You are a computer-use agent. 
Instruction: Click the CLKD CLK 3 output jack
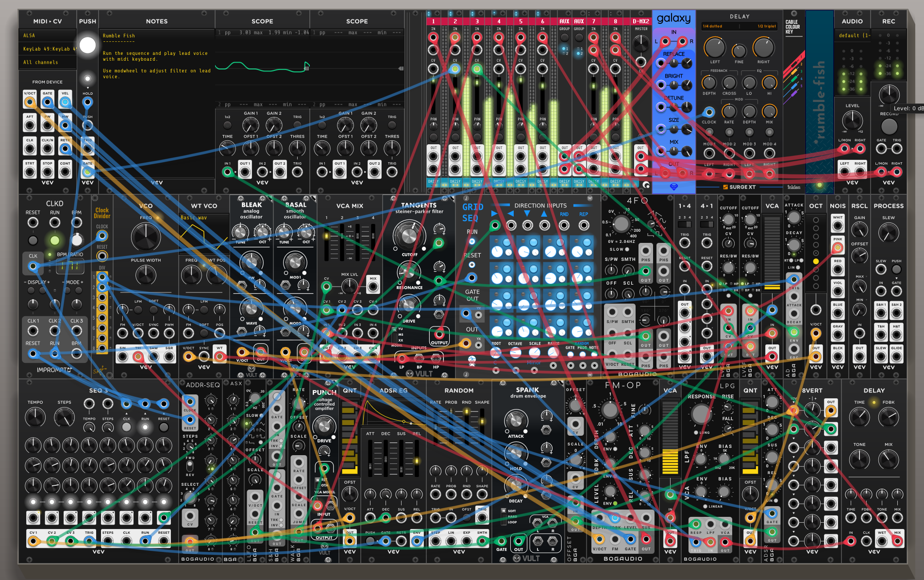coord(77,330)
